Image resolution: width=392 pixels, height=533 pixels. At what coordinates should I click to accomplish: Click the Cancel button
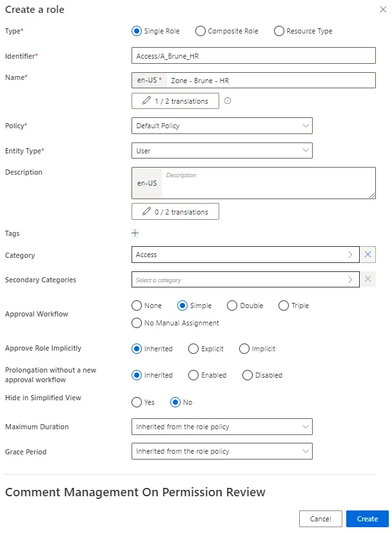coord(320,519)
